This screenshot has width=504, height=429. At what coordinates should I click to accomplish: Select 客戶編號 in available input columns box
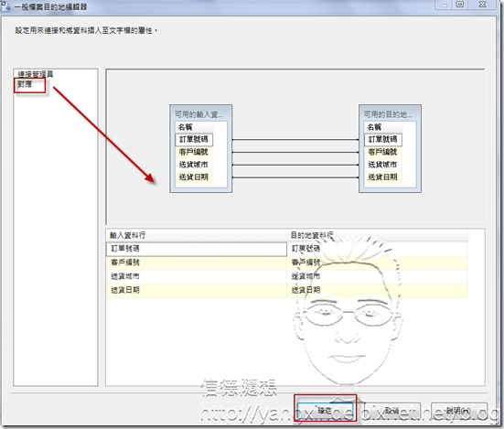click(x=194, y=152)
